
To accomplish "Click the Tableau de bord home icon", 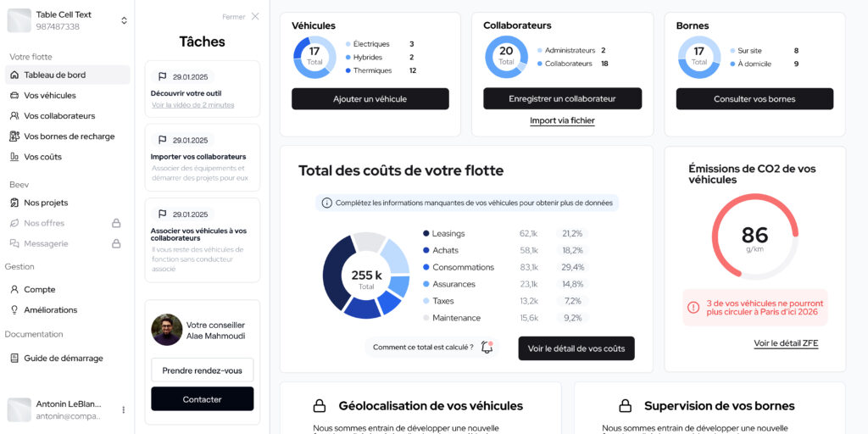I will pos(14,75).
